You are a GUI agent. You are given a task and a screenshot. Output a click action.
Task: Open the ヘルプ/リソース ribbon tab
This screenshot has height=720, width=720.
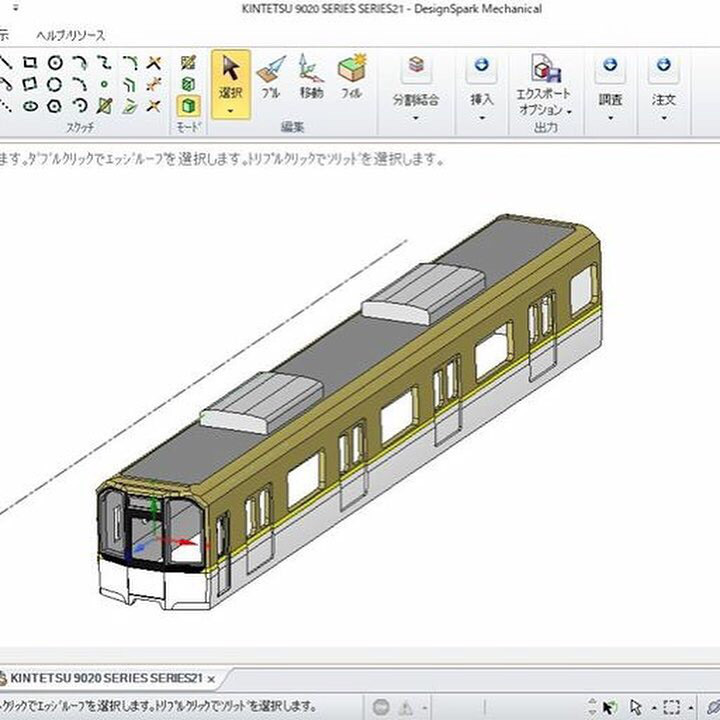pyautogui.click(x=71, y=35)
